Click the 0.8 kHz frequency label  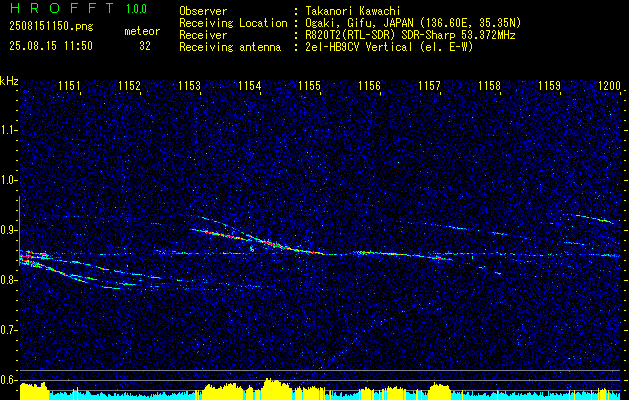point(8,280)
